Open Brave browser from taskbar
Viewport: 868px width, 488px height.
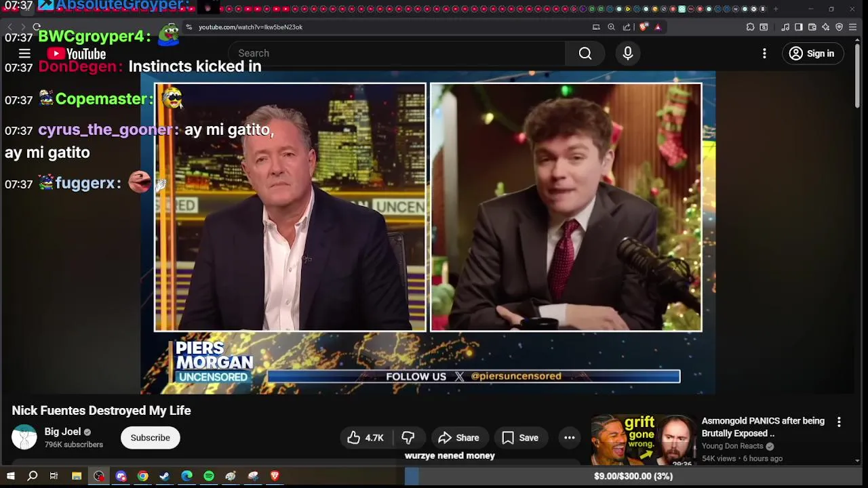point(275,476)
